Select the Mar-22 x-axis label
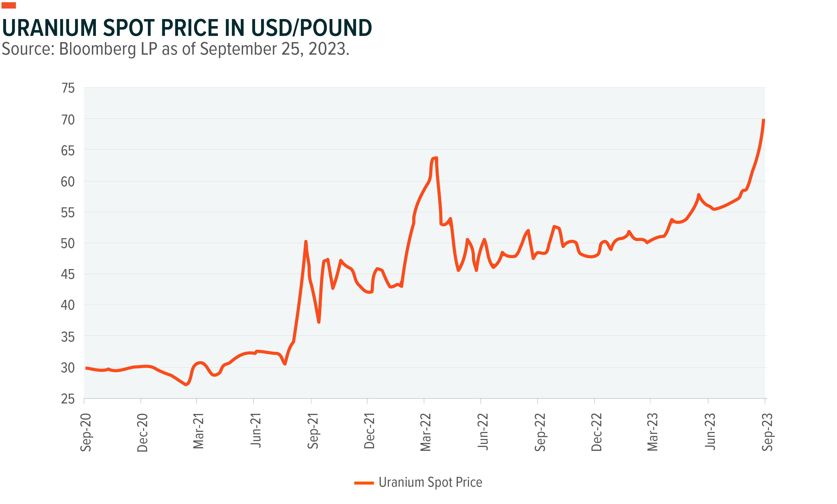The height and width of the screenshot is (504, 837). [x=425, y=432]
